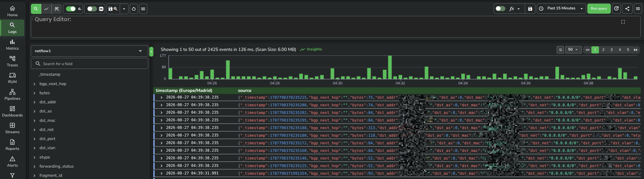
Task: Click the auto-refresh interval clock icon
Action: (616, 9)
